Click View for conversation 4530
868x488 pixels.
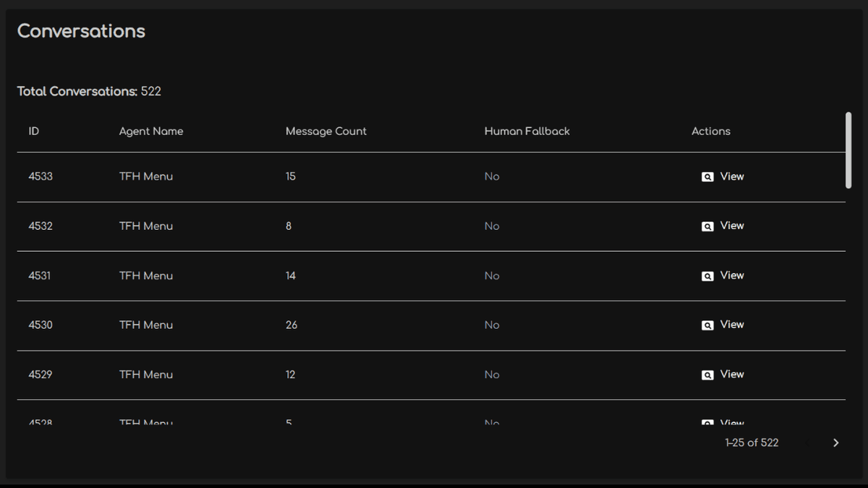(731, 325)
